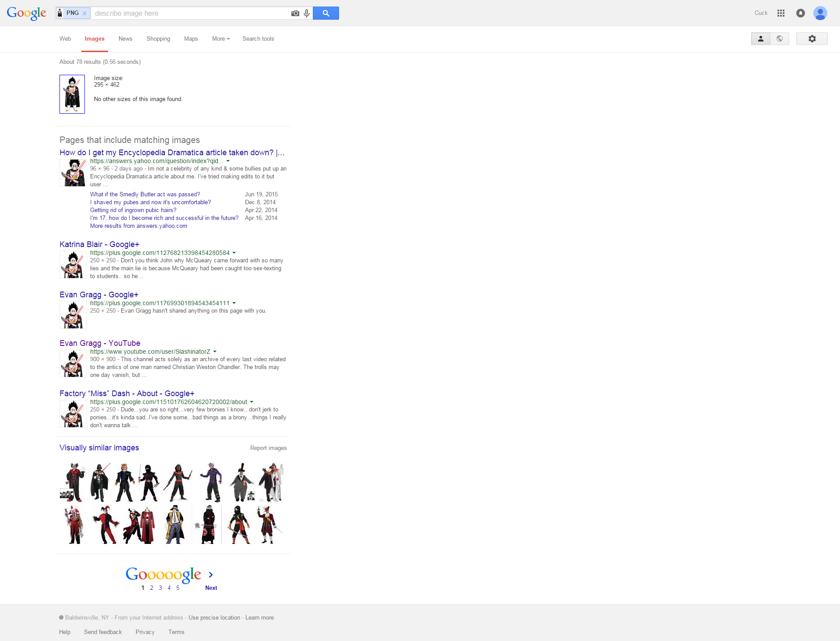Go to results page 3

point(160,588)
